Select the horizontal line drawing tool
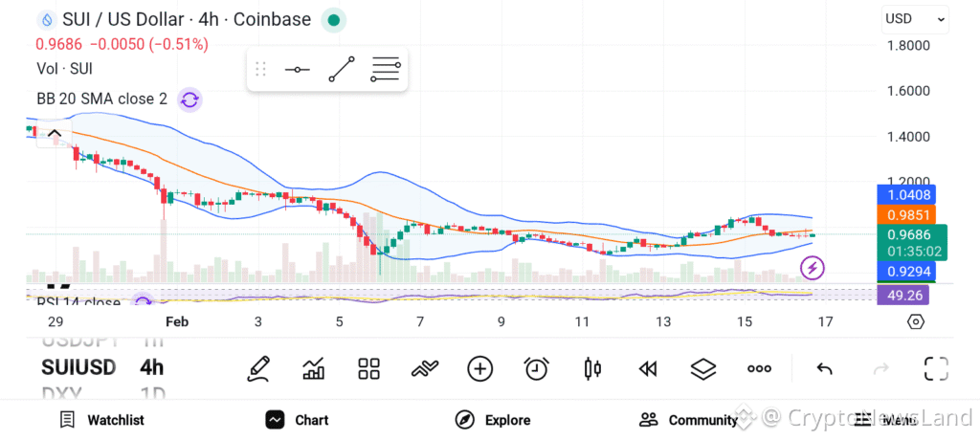 298,70
